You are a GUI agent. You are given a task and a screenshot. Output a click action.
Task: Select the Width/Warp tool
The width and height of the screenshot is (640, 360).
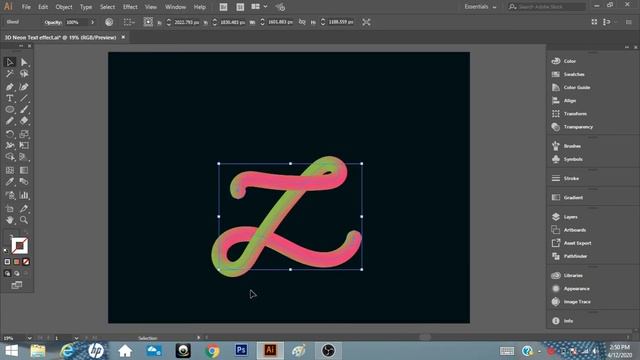[10, 145]
